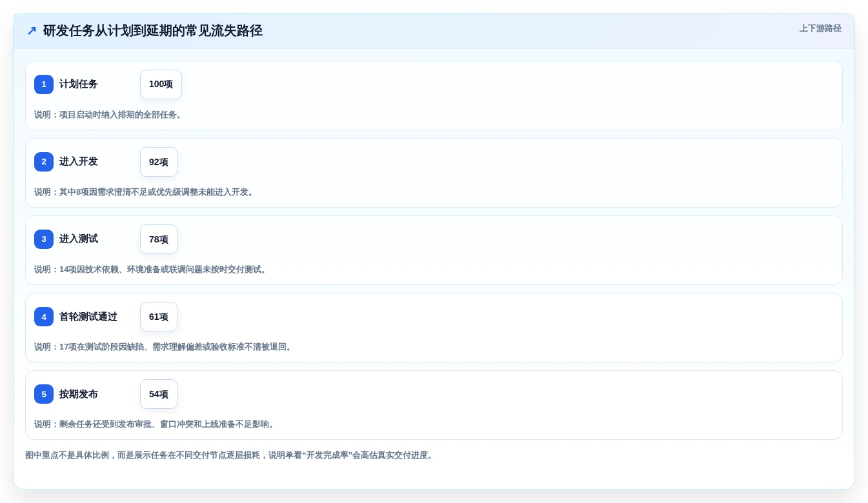Click the 首轮测试通过 stage label
The width and height of the screenshot is (868, 503).
[88, 317]
